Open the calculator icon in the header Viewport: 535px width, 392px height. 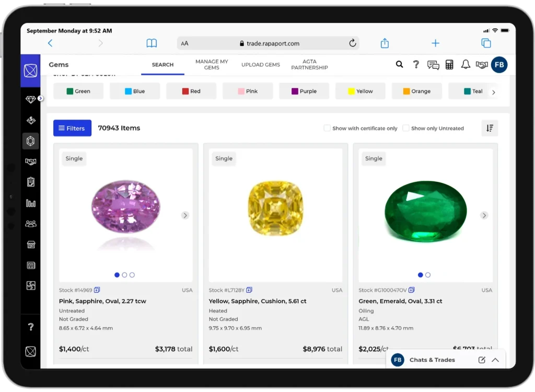point(449,64)
